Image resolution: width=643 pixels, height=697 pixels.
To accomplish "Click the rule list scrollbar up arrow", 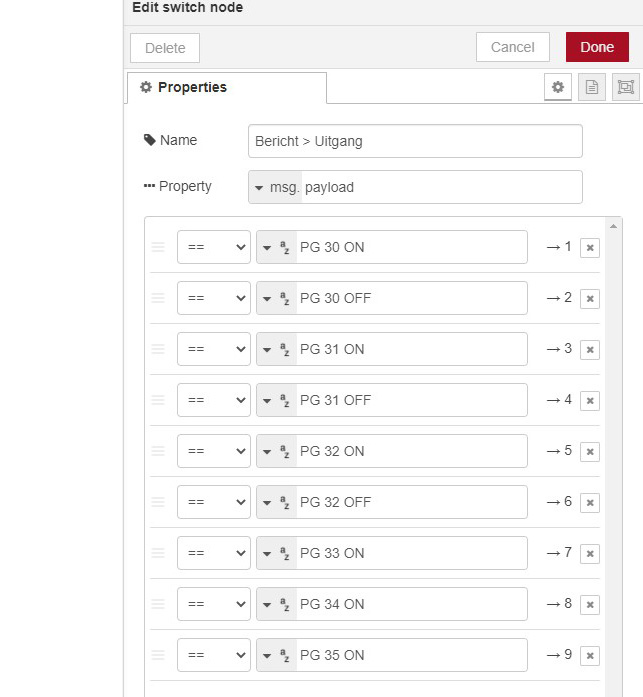I will tap(614, 227).
